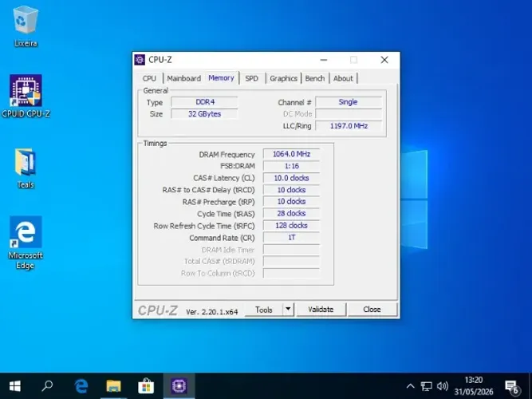Open File Explorer from the taskbar
Image resolution: width=532 pixels, height=399 pixels.
113,385
